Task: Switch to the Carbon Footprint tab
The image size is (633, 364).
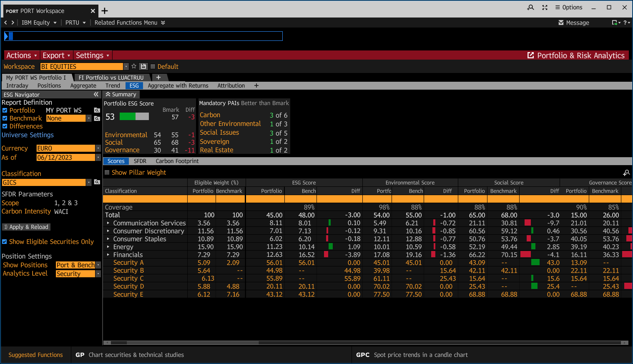Action: click(177, 161)
